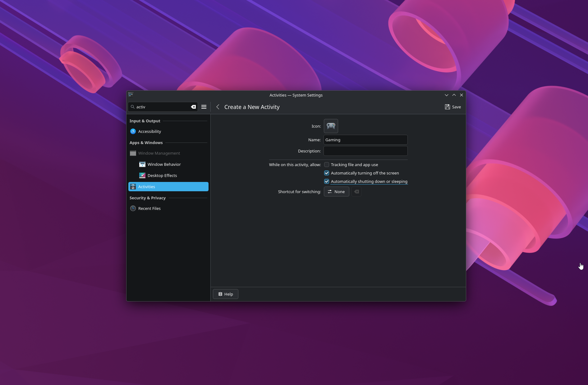Click the Window Behavior icon

[x=142, y=164]
